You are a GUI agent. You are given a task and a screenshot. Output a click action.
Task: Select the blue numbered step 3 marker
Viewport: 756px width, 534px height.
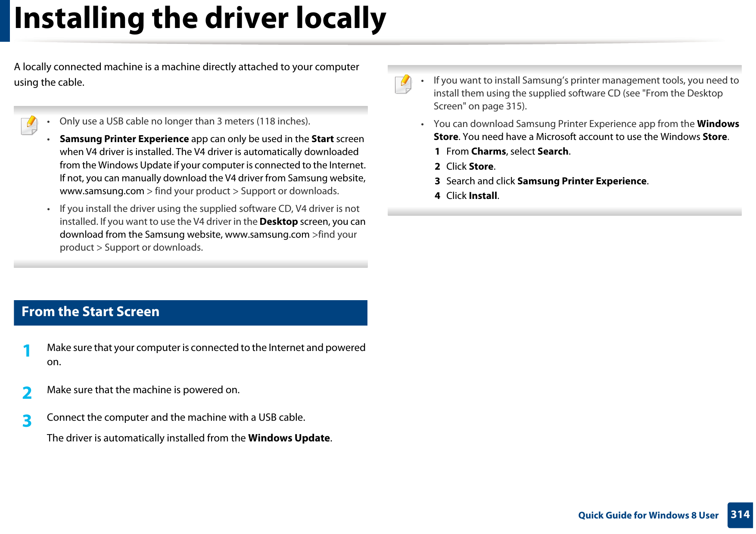(27, 421)
